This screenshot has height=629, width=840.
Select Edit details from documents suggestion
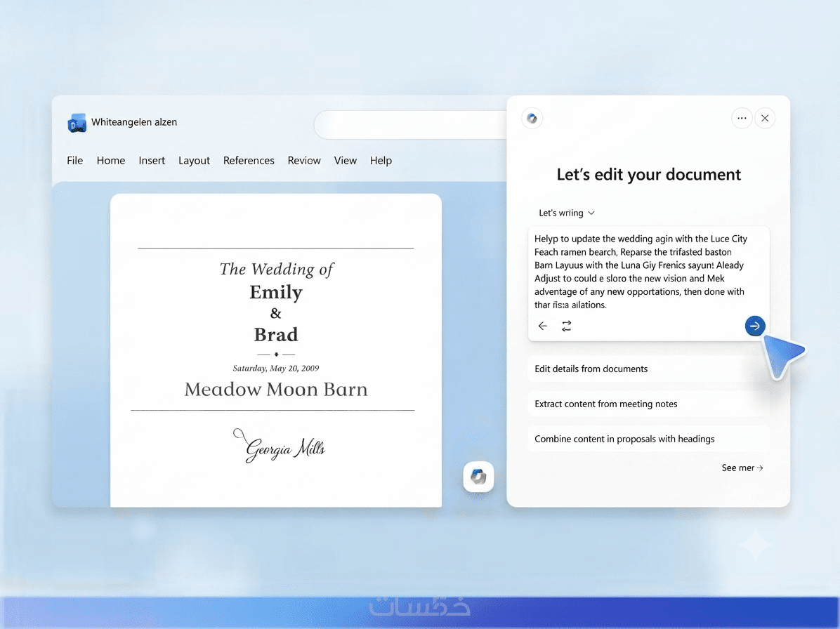(648, 369)
